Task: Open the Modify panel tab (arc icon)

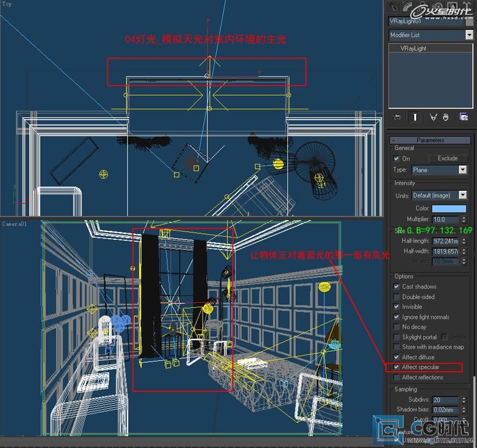Action: (407, 7)
